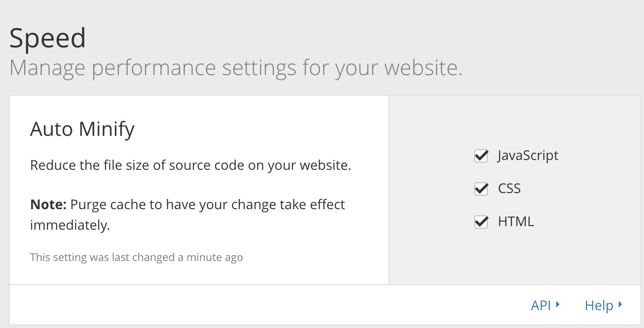Viewport: 644px width, 328px height.
Task: Click the HTML option label
Action: click(516, 222)
